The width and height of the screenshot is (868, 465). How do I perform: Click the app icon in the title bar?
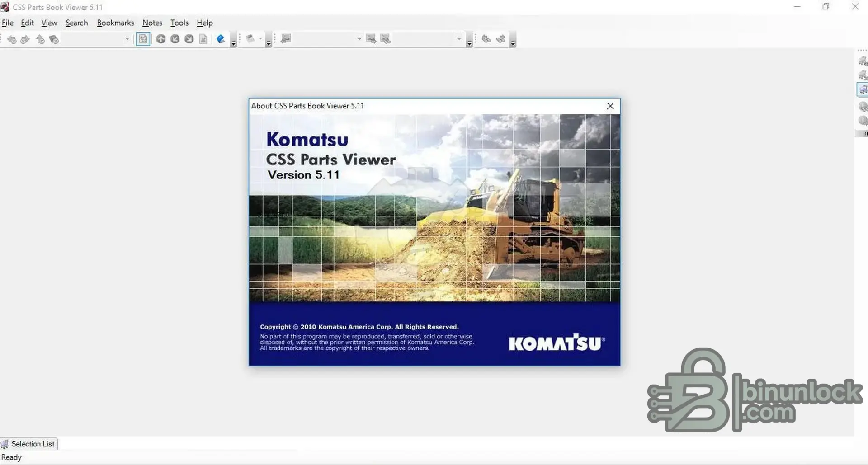pos(5,7)
